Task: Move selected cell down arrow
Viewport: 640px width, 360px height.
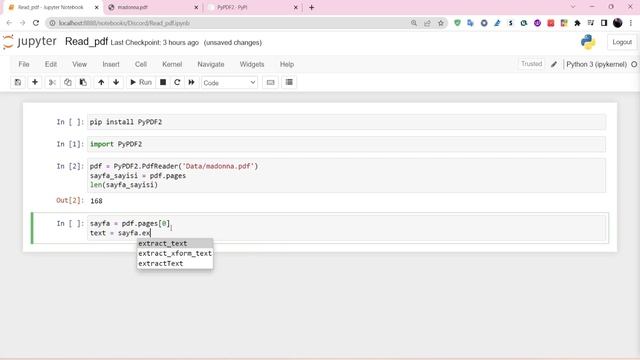Action: (x=116, y=82)
